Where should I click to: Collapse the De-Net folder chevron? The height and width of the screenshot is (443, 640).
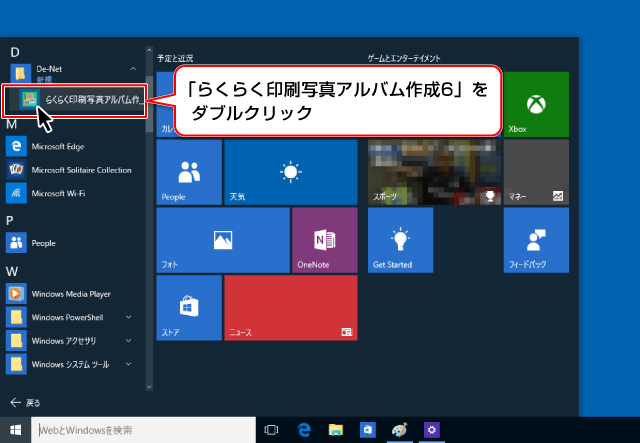[133, 69]
